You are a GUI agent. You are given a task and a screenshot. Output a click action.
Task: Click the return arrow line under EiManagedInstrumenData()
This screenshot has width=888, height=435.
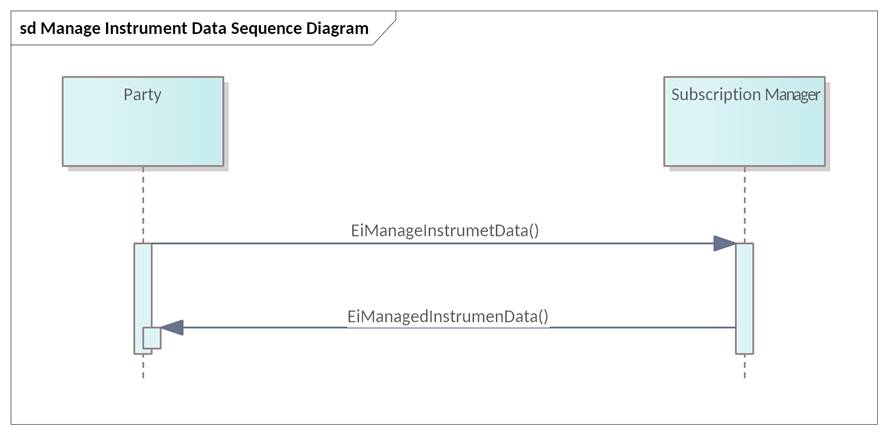[x=450, y=327]
